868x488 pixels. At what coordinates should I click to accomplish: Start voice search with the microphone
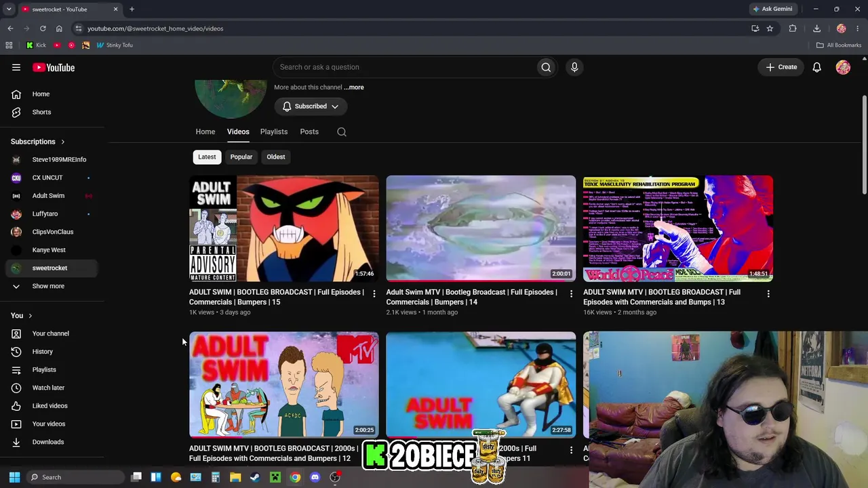pyautogui.click(x=574, y=67)
